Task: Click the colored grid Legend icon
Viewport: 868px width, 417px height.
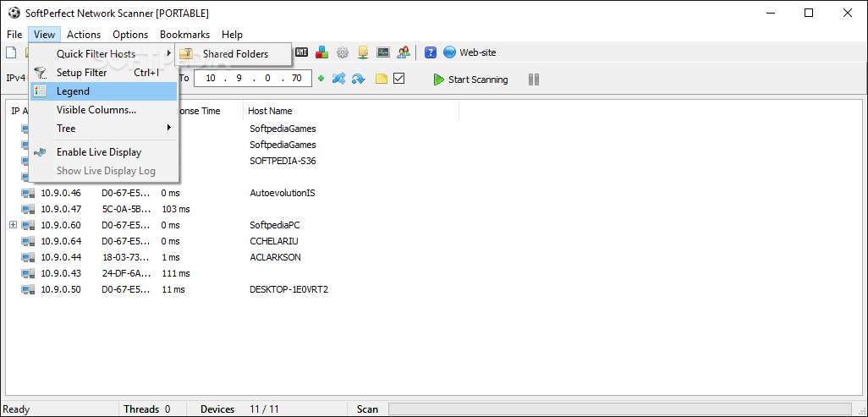Action: pos(40,91)
